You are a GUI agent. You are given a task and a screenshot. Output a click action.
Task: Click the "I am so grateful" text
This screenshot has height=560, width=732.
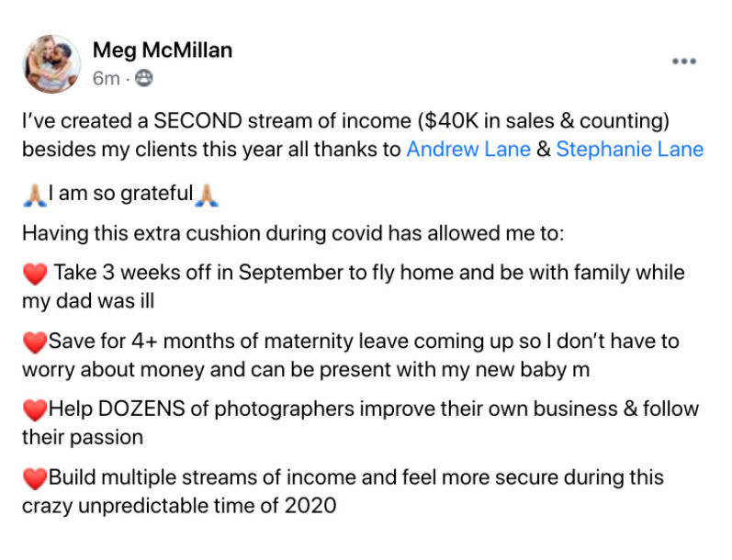120,194
